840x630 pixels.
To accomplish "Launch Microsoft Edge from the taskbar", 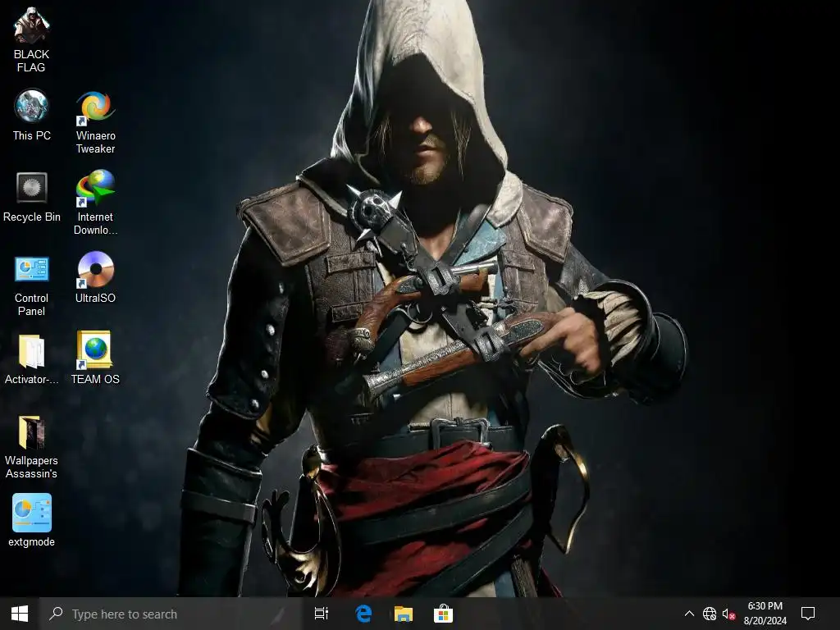I will 363,614.
